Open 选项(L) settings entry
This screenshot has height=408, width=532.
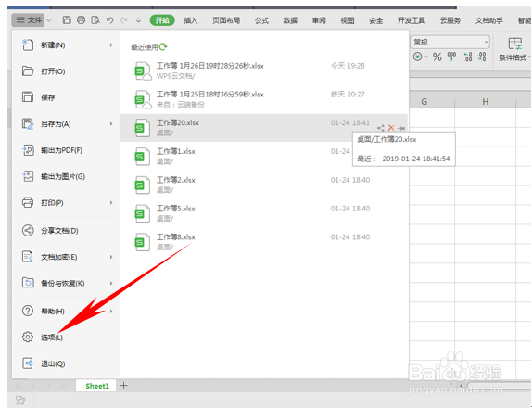point(66,337)
